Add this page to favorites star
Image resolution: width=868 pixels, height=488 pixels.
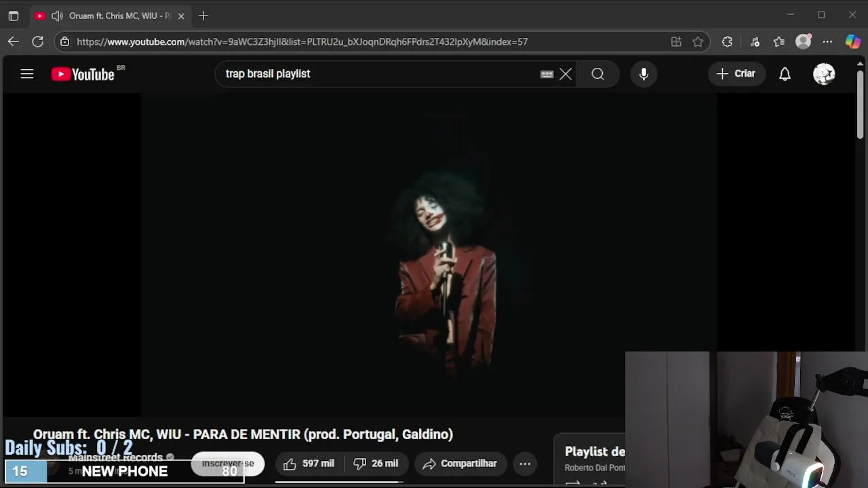click(698, 41)
